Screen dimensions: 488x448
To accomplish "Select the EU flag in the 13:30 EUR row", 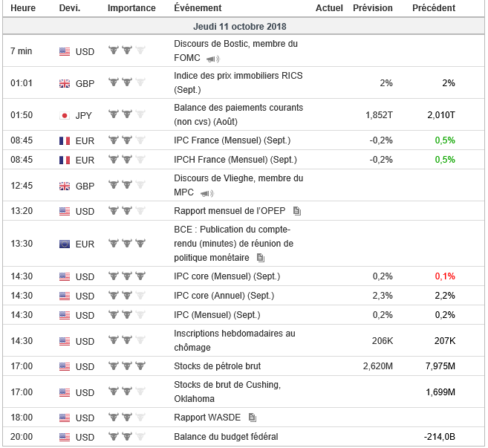I will (x=65, y=244).
